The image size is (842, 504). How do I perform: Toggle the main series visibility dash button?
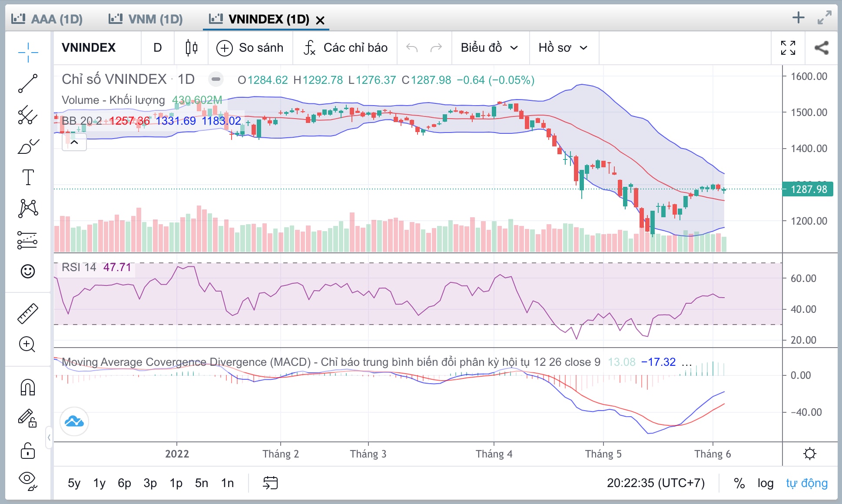point(215,79)
